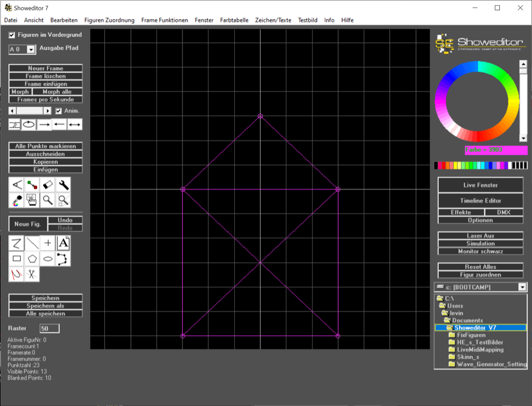
Task: Open the Frame Funktionen menu
Action: [x=164, y=20]
